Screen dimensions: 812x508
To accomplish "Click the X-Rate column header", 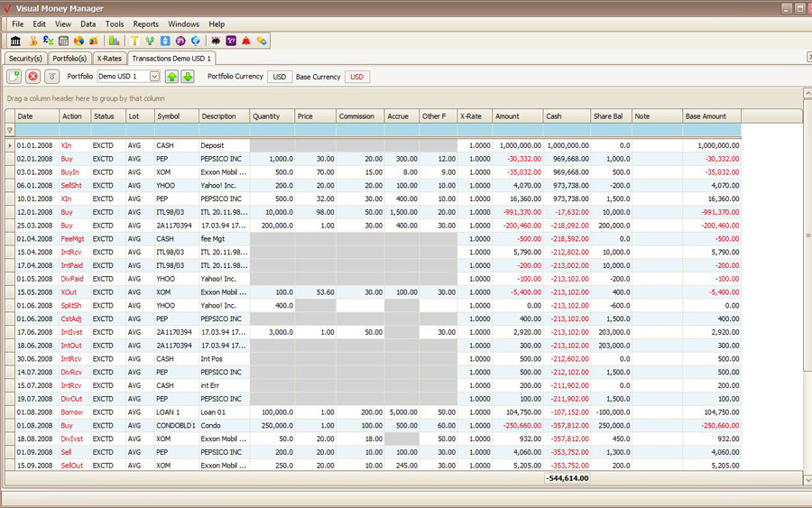I will 475,116.
